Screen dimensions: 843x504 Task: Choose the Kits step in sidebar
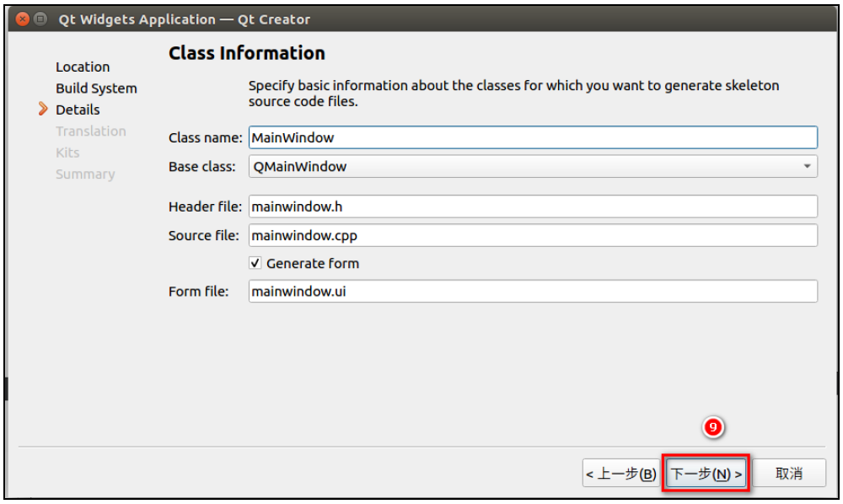click(x=67, y=153)
